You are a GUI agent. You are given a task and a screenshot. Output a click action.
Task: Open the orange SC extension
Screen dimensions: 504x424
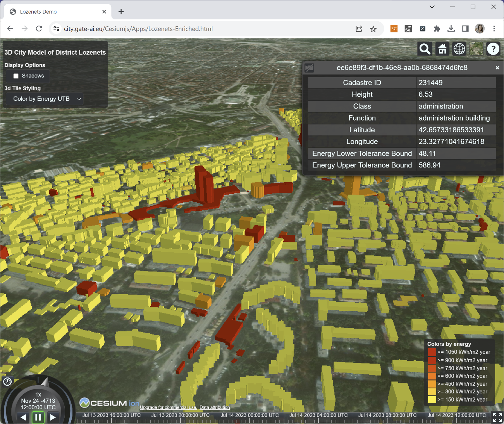click(x=394, y=29)
